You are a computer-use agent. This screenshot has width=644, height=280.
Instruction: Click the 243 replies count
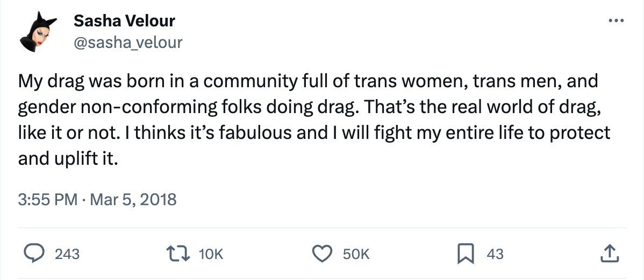[x=67, y=254]
